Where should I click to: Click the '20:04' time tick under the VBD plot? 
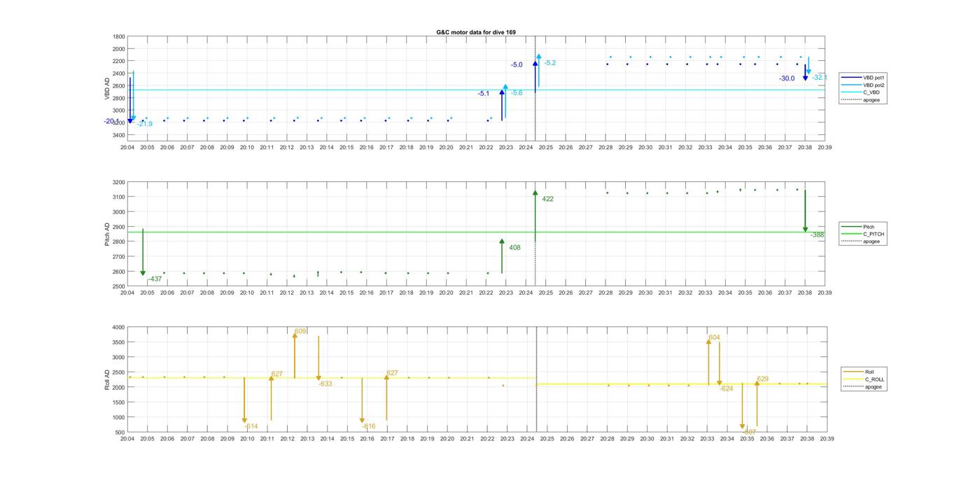tap(127, 148)
